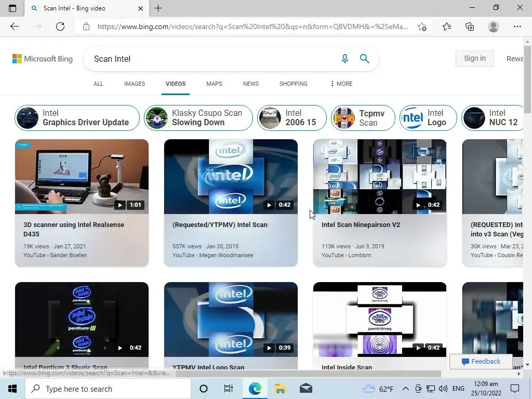This screenshot has height=399, width=532.
Task: Open the clock showing 12:09 am
Action: tap(486, 389)
